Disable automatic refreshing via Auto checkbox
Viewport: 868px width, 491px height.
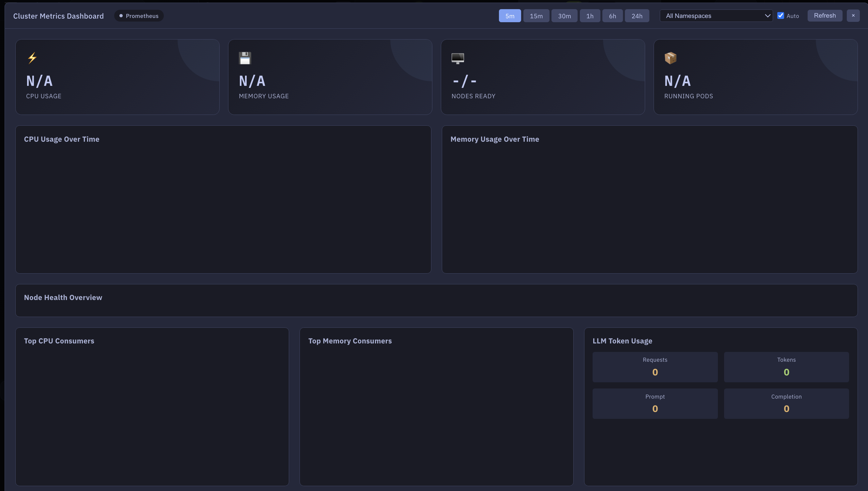coord(781,16)
